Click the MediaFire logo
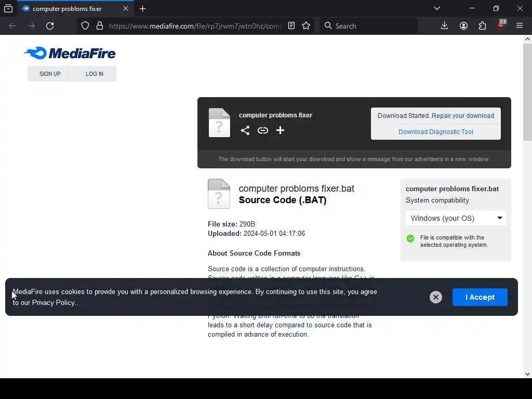The height and width of the screenshot is (399, 532). coord(70,54)
